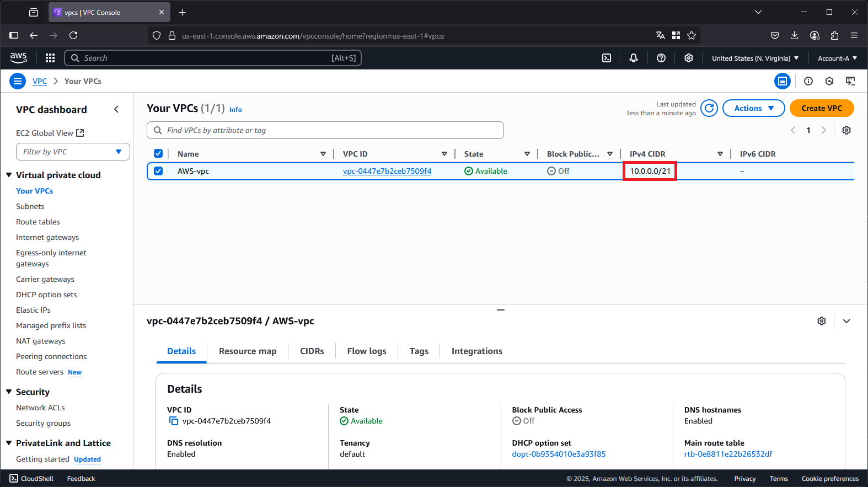Switch to the Tags tab
This screenshot has width=868, height=487.
point(419,351)
